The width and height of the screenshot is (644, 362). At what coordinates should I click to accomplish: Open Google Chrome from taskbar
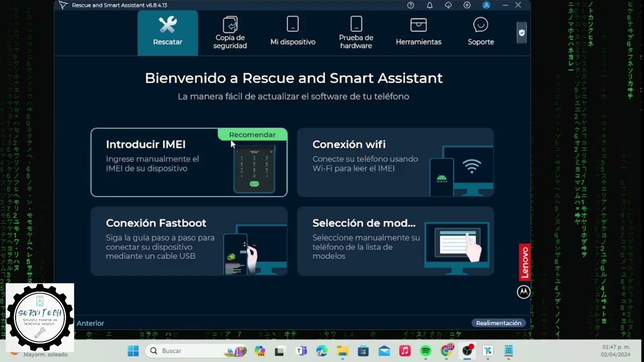tap(447, 350)
